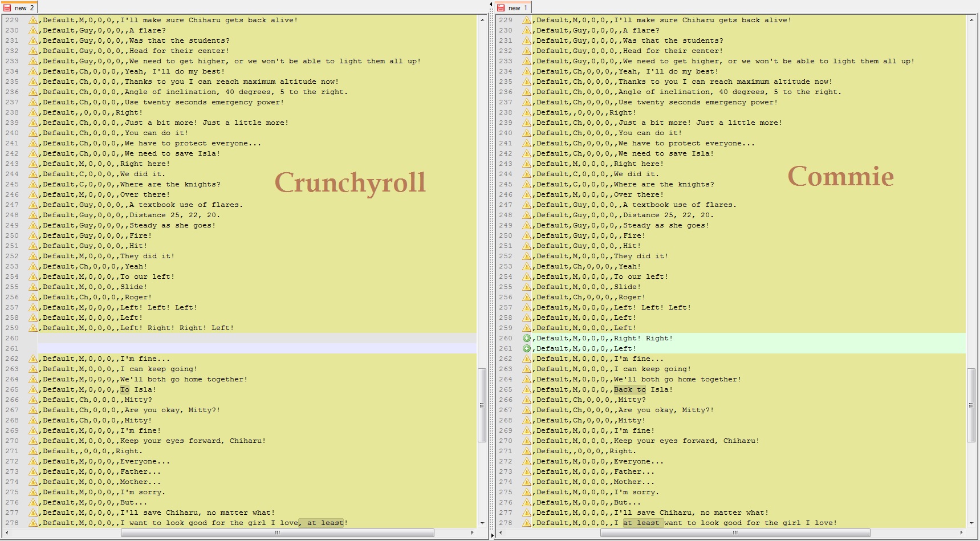Switch to the "new 1" tab

pyautogui.click(x=513, y=7)
